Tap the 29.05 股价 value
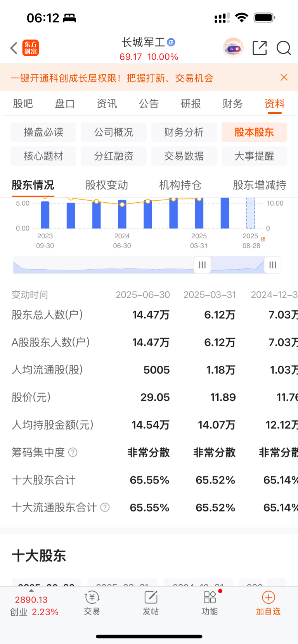Screen dimensions: 298x644 tap(155, 397)
